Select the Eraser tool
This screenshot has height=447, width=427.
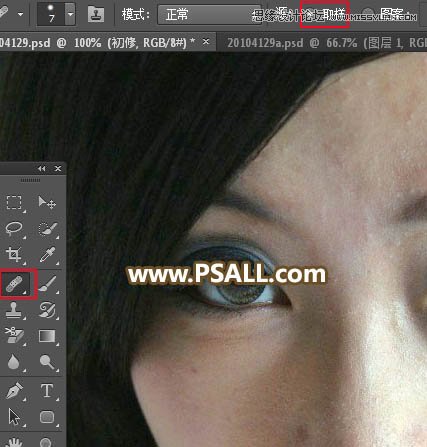pyautogui.click(x=14, y=336)
